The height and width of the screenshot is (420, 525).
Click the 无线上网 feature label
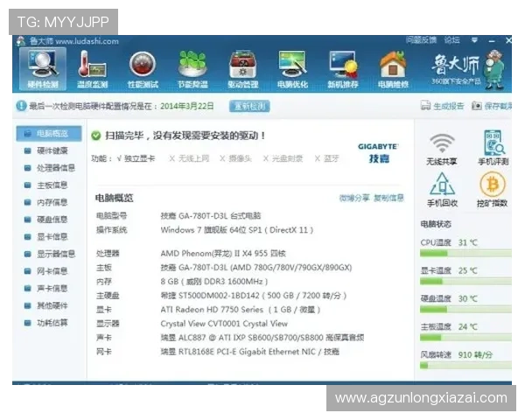193,158
